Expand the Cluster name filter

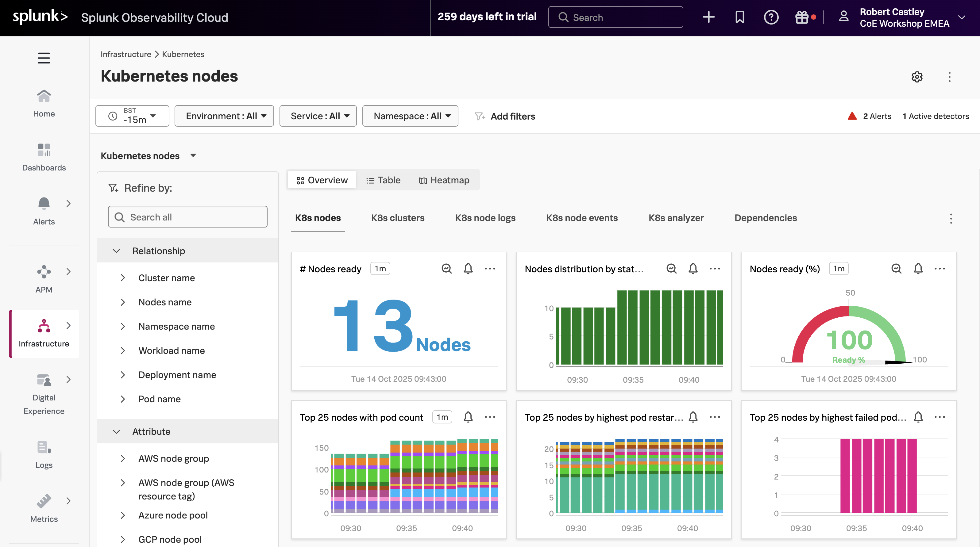(x=166, y=278)
